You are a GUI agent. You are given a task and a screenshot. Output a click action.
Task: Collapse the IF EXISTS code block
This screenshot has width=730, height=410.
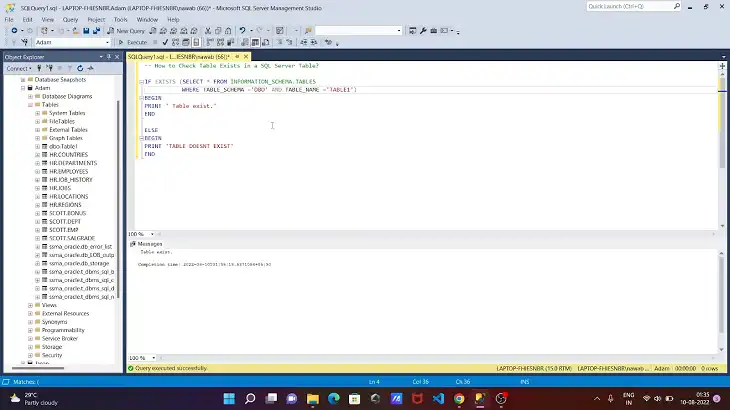point(141,82)
